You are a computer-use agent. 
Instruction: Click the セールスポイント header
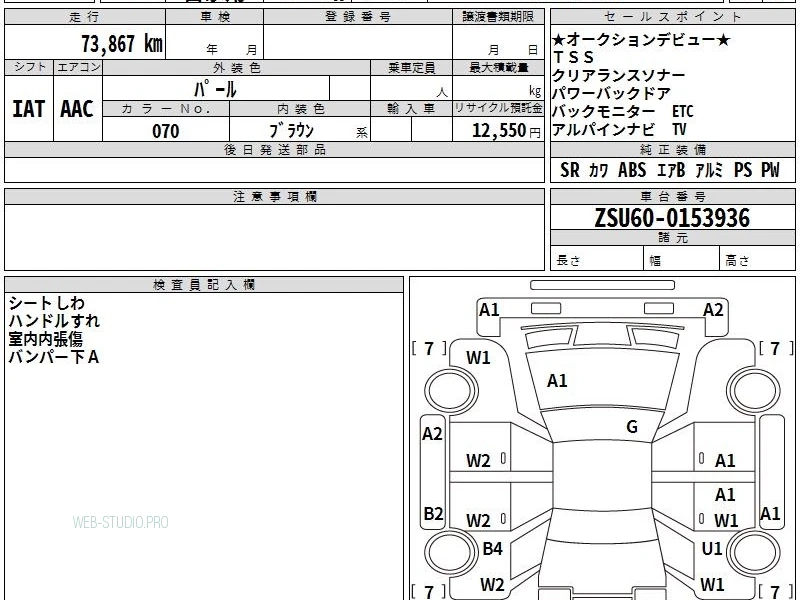click(672, 17)
